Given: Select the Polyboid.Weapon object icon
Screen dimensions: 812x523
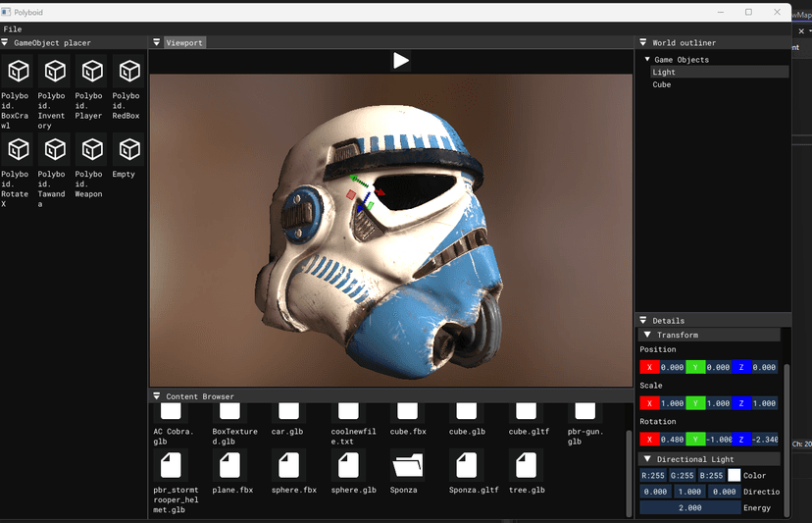Looking at the screenshot, I should (x=91, y=150).
